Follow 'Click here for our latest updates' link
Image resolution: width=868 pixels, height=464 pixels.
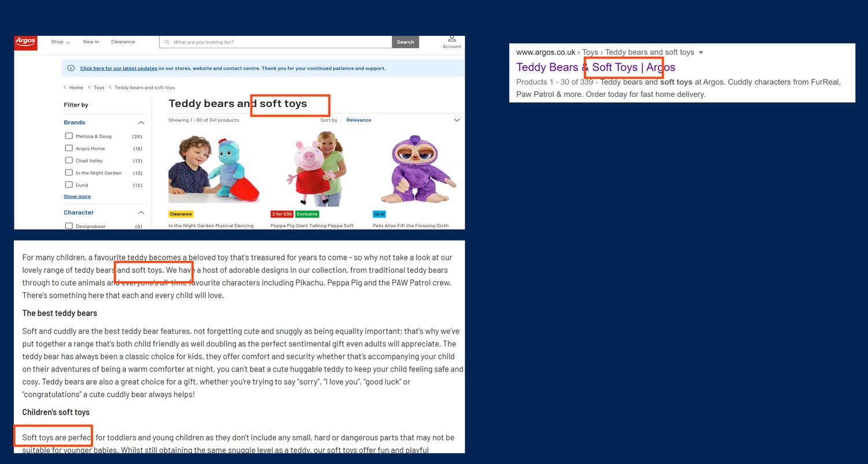pyautogui.click(x=119, y=68)
